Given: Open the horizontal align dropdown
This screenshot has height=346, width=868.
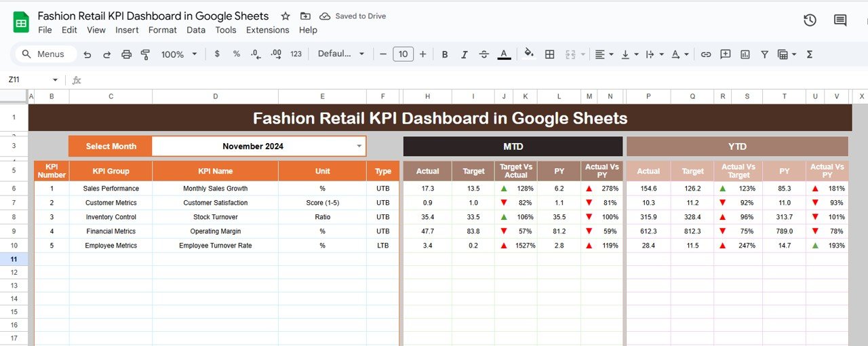Looking at the screenshot, I should 604,54.
